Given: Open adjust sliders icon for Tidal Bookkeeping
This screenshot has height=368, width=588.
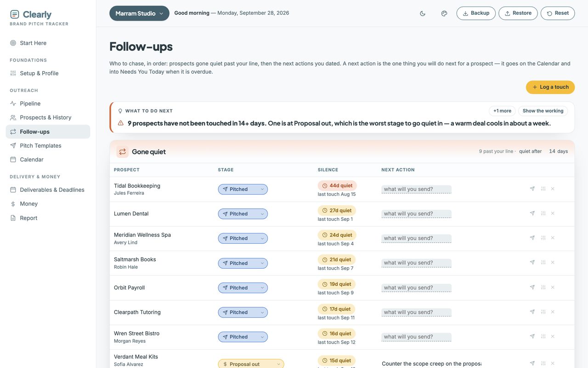Looking at the screenshot, I should click(543, 189).
